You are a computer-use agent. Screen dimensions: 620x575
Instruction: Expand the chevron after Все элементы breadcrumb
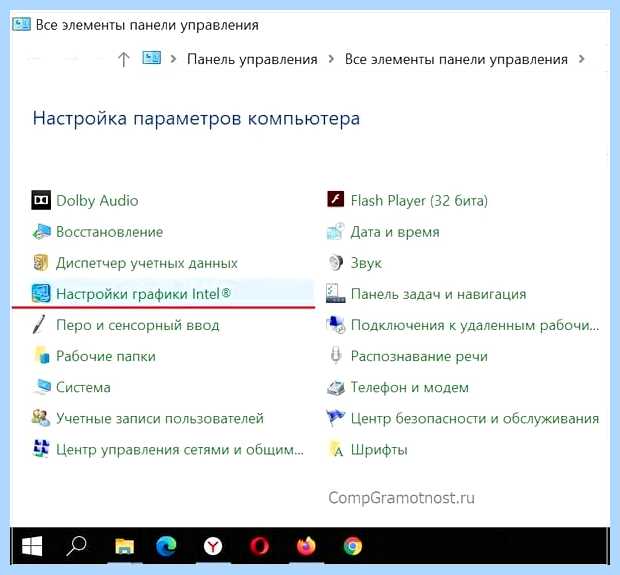[581, 59]
